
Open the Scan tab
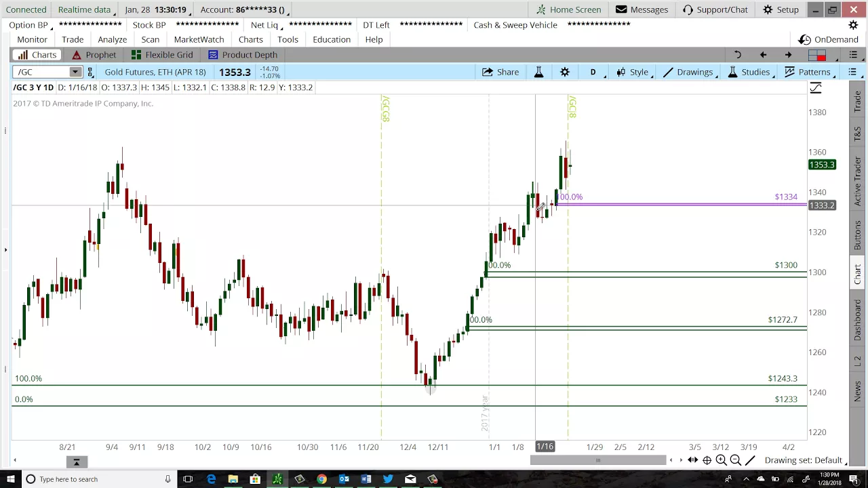click(x=151, y=39)
